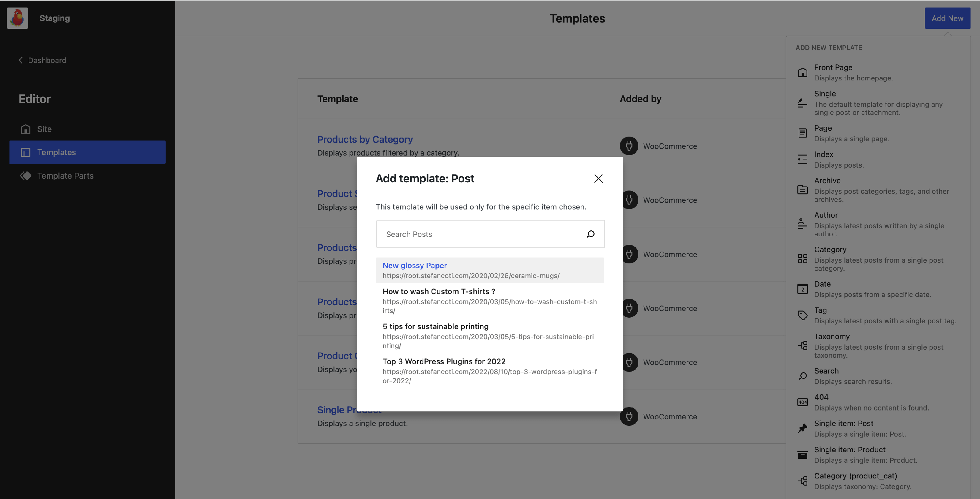Click the Date calendar icon

[x=802, y=289]
